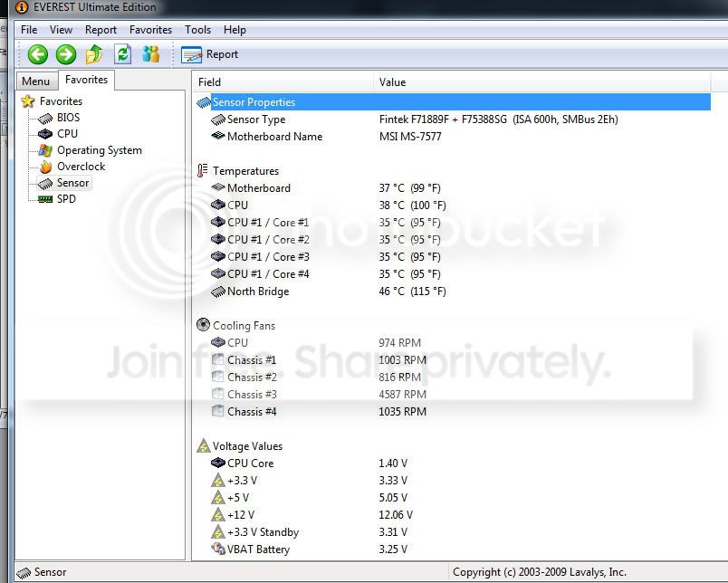Click the Cooling Fans fan icon
The image size is (728, 583).
pyautogui.click(x=203, y=324)
